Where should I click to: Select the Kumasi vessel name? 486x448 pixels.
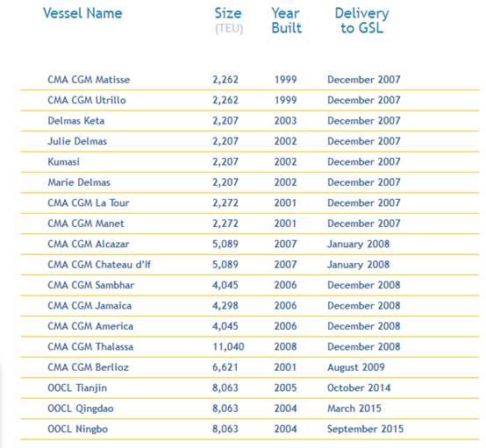(63, 161)
